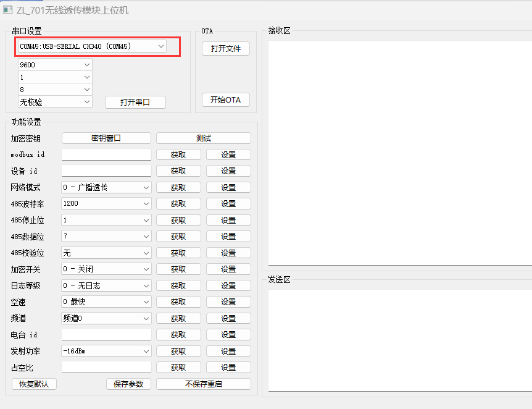Expand the 网络模式 broadcast dropdown
Viewport: 532px width, 409px height.
[106, 187]
